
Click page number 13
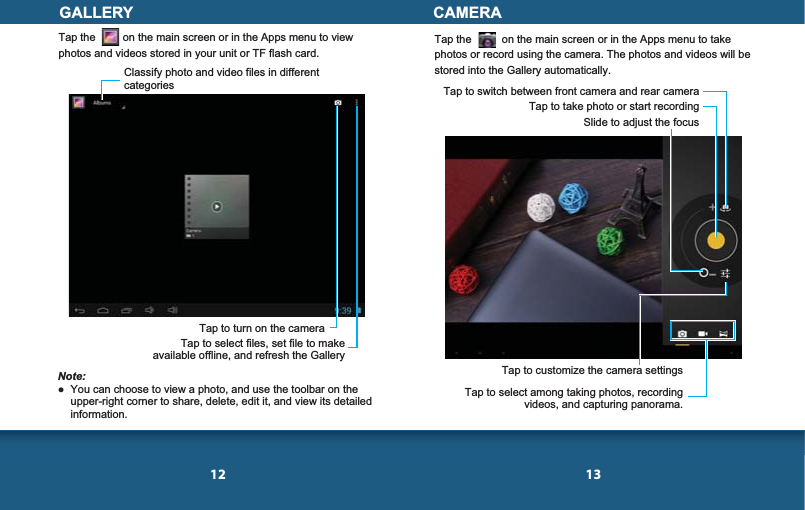pyautogui.click(x=593, y=474)
